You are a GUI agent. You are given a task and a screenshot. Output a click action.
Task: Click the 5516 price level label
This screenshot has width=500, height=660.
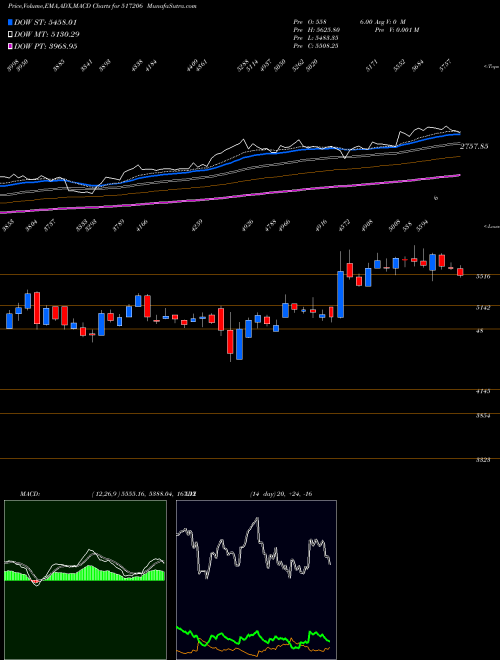coord(483,277)
